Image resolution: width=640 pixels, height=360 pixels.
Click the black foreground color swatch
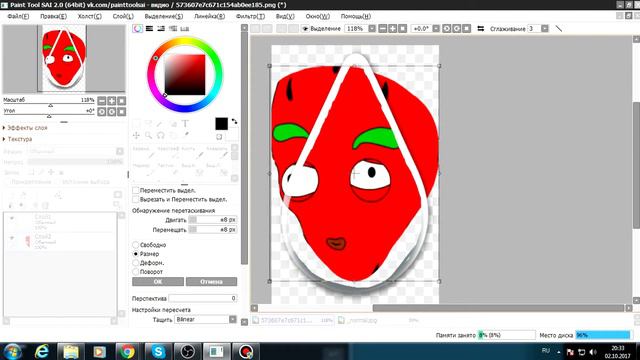pos(221,124)
